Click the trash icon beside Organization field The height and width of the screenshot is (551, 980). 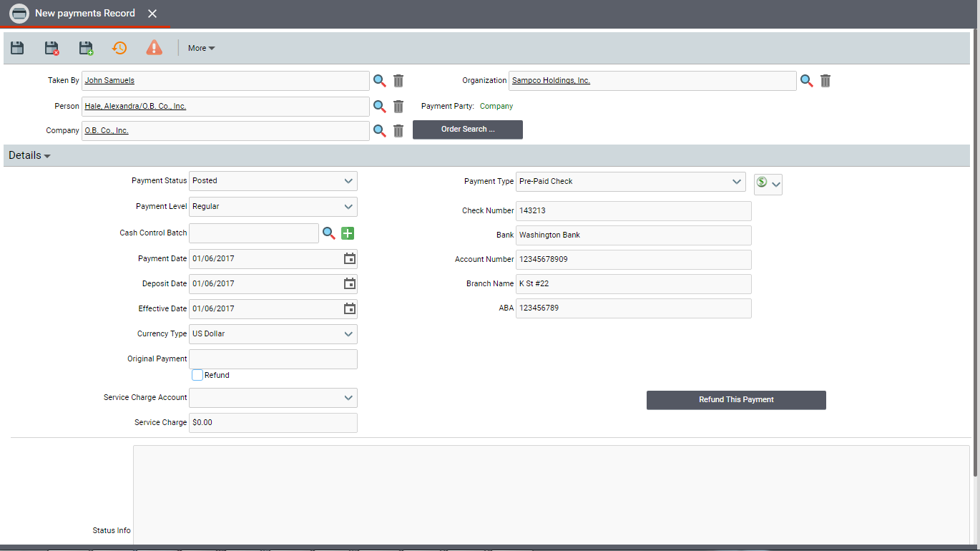pyautogui.click(x=825, y=80)
